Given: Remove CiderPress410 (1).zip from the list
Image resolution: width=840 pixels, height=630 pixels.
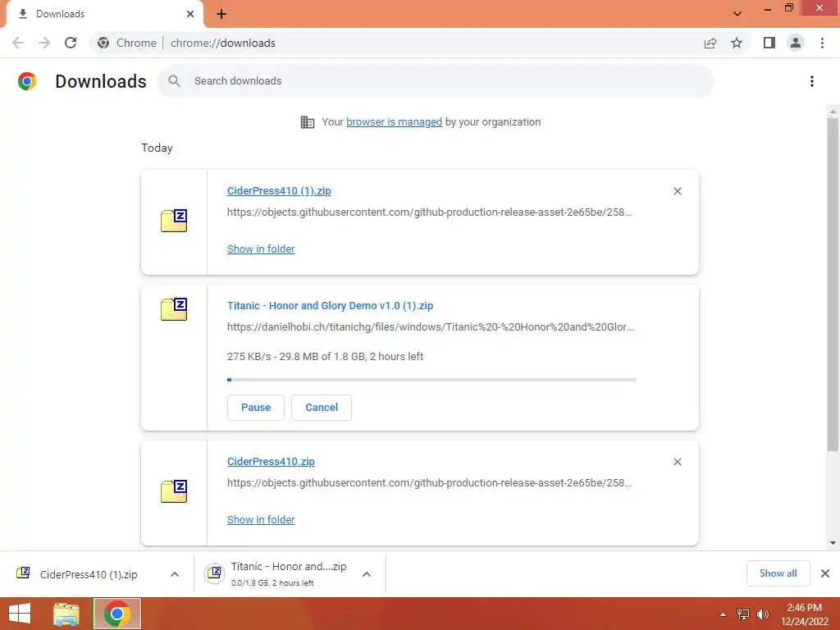Looking at the screenshot, I should point(678,191).
